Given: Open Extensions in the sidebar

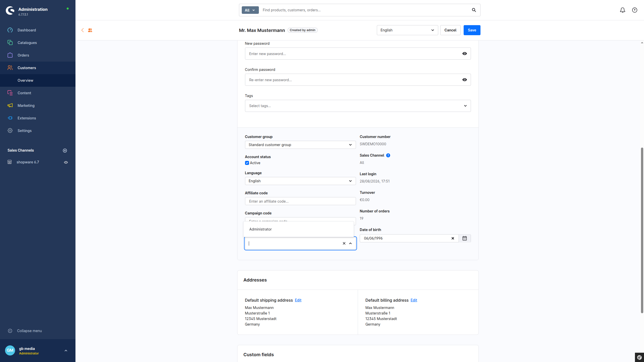Looking at the screenshot, I should [x=38, y=118].
